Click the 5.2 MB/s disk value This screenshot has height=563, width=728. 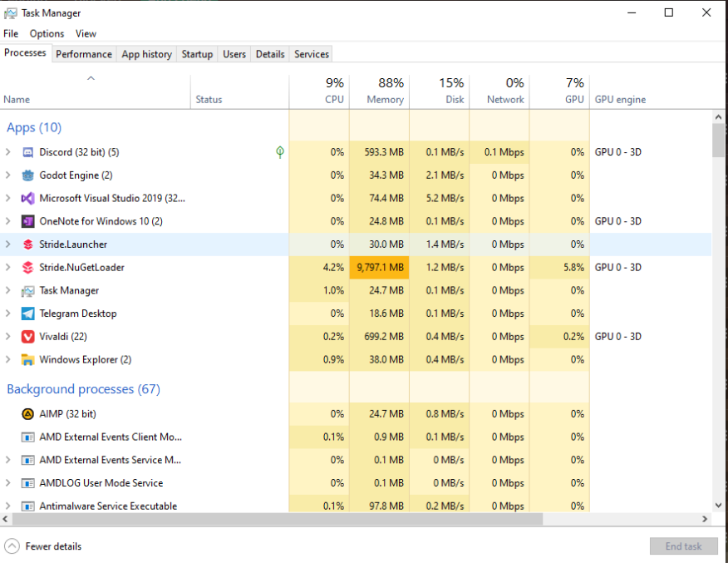point(445,199)
